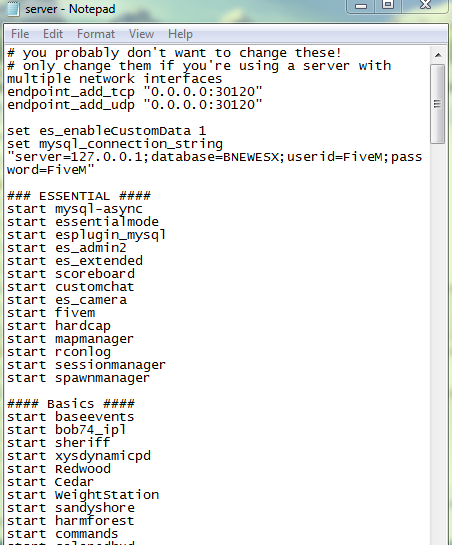
Task: Click on the 'start essentialmode' line
Action: coord(83,222)
